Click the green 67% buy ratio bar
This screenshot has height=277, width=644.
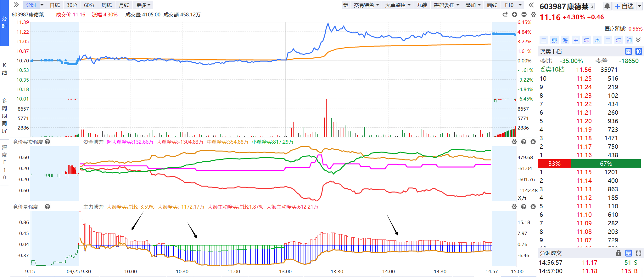click(x=606, y=164)
